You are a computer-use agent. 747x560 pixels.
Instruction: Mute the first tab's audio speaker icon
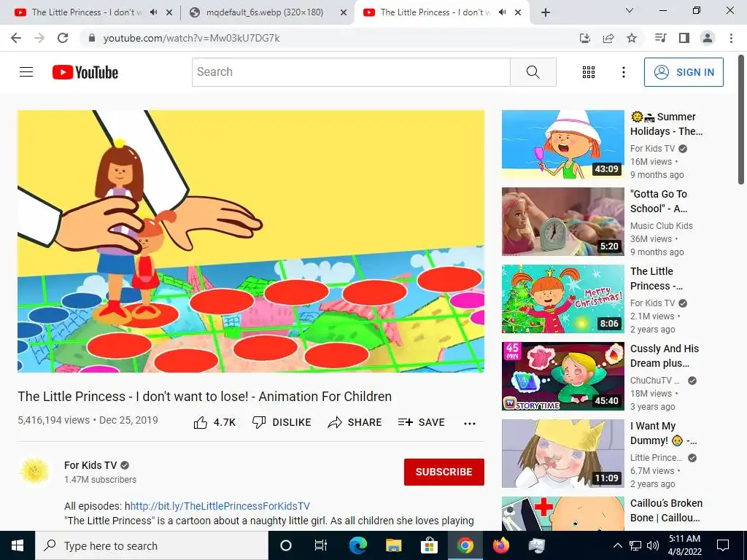point(153,12)
